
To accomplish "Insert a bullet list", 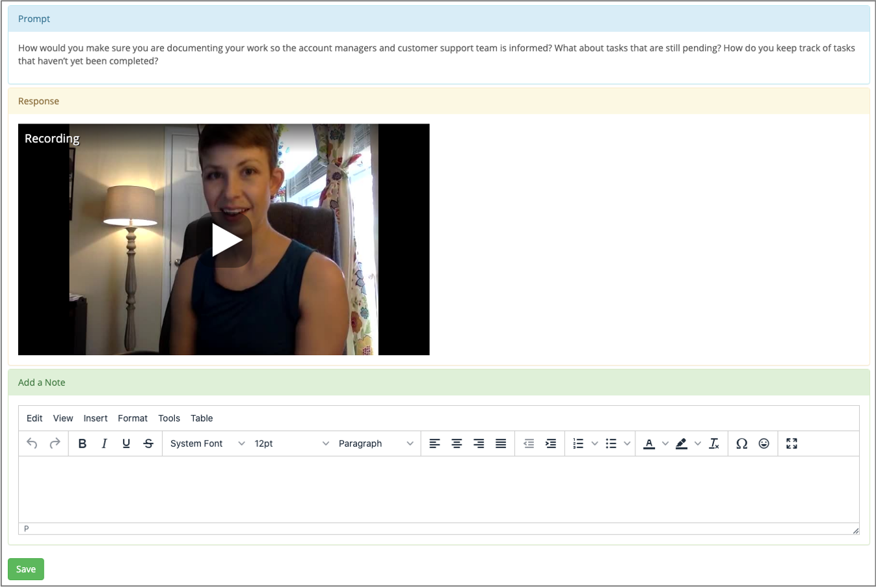I will point(611,444).
